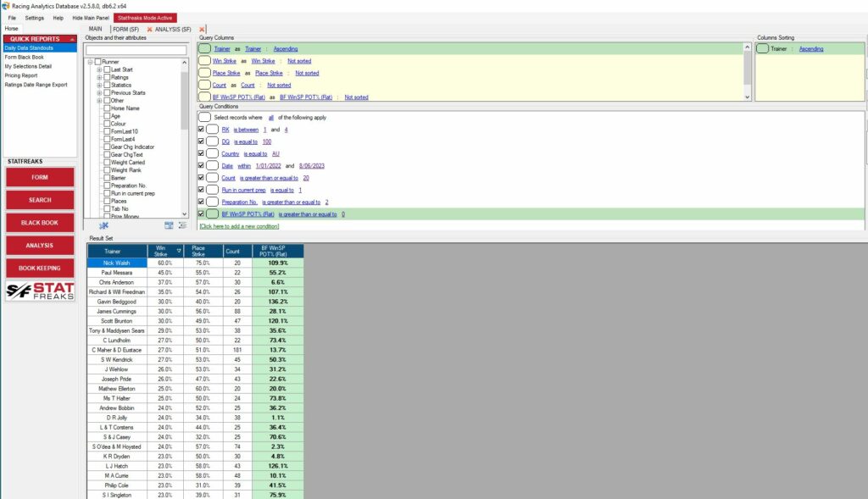
Task: Select the Paul Messara result row
Action: pyautogui.click(x=196, y=273)
